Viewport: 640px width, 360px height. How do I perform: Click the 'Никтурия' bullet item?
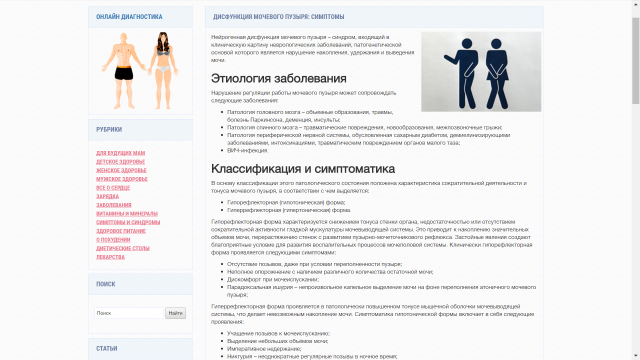click(312, 356)
